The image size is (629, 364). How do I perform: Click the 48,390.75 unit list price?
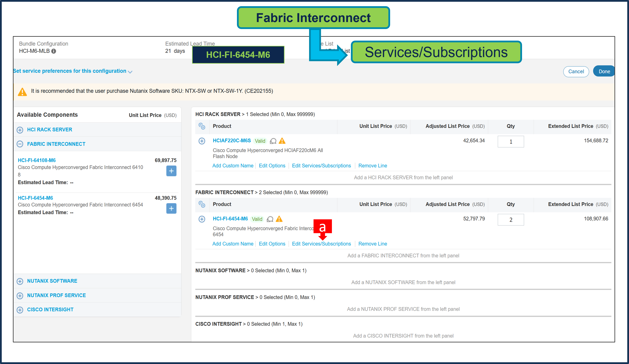coord(166,198)
